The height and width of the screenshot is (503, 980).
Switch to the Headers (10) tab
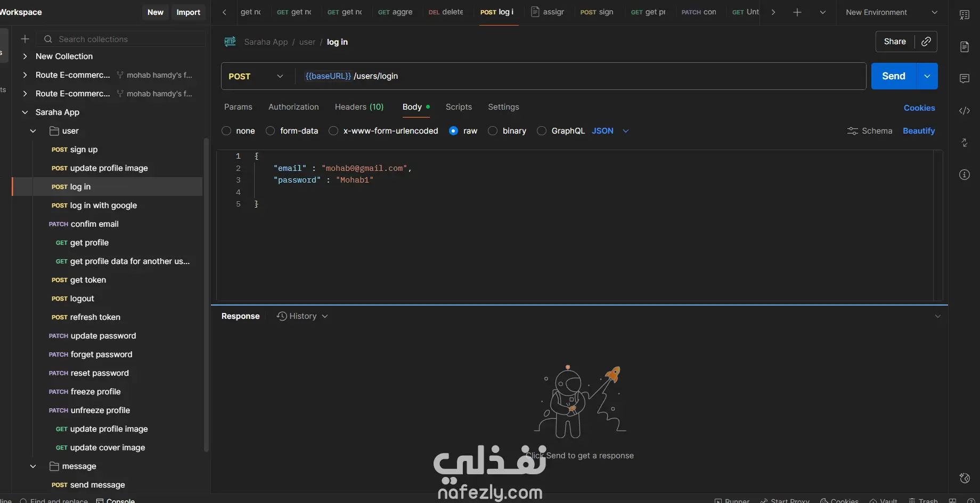[x=359, y=107]
